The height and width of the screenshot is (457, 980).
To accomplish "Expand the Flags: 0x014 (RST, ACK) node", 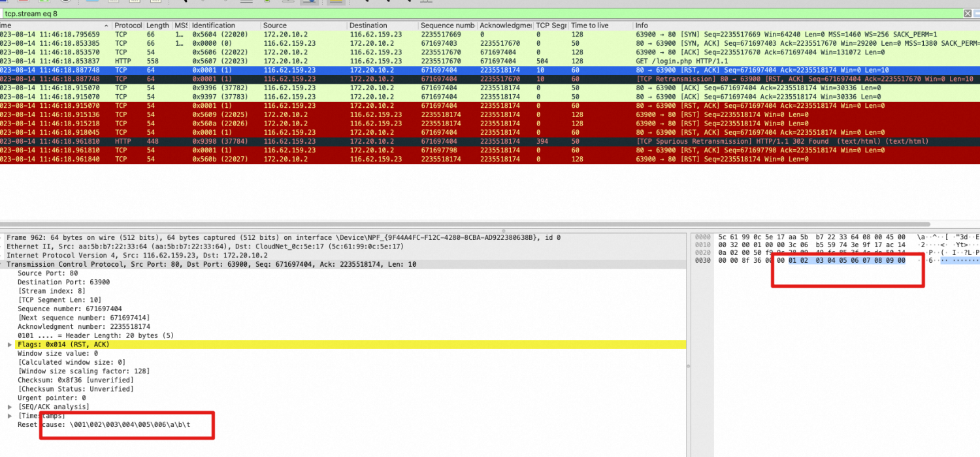I will coord(10,345).
